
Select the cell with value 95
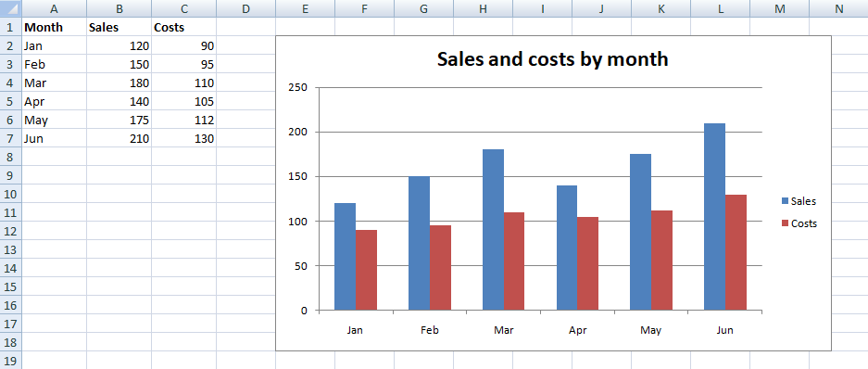pos(183,64)
